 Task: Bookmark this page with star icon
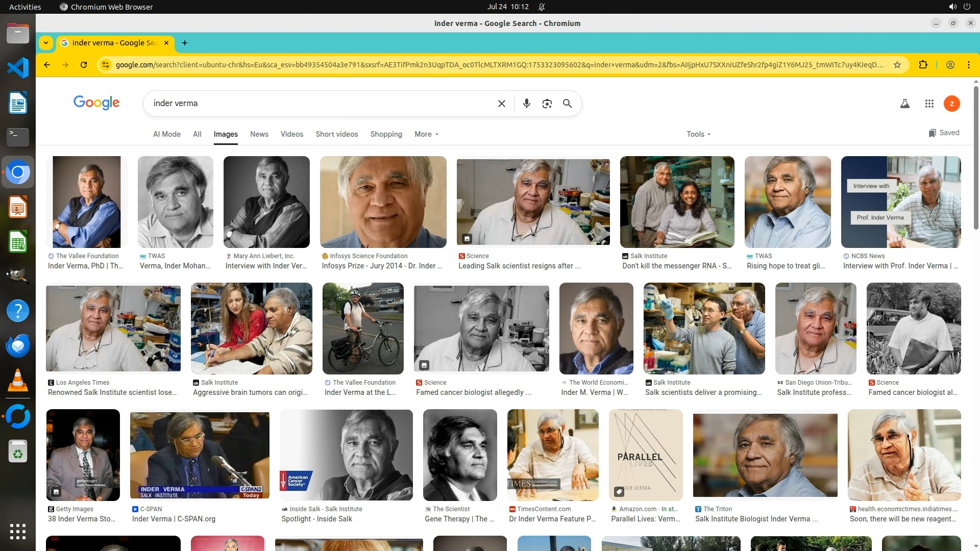coord(897,65)
